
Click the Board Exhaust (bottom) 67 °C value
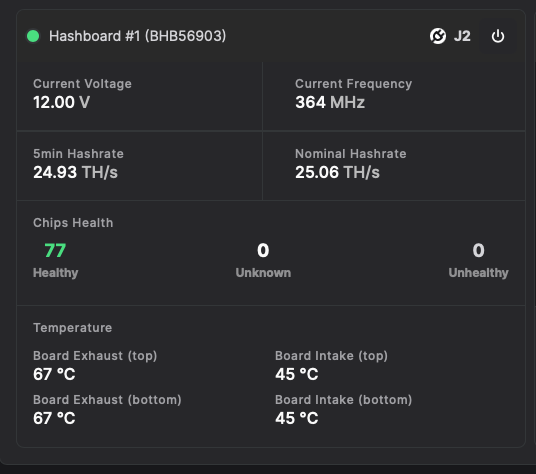[54, 418]
